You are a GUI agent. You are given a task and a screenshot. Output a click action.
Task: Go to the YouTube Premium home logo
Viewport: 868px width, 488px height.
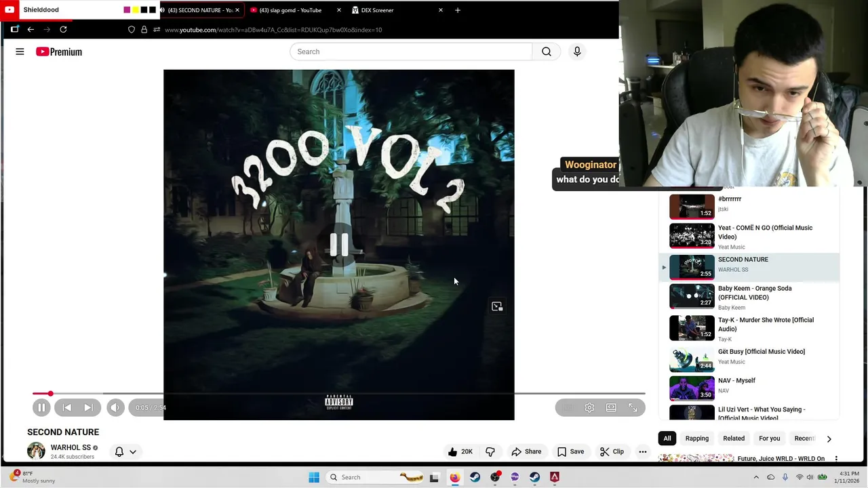pyautogui.click(x=59, y=52)
